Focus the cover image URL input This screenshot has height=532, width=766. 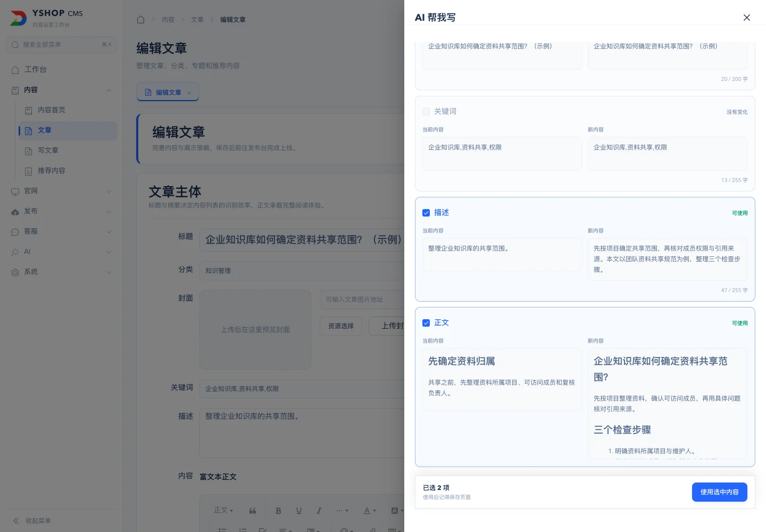tap(362, 300)
